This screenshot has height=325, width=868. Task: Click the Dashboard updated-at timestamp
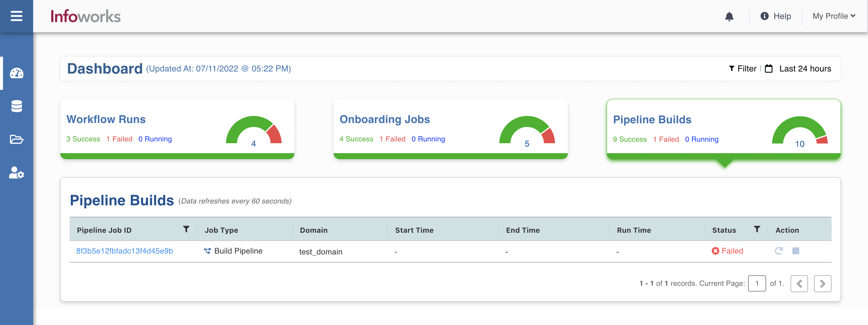point(218,68)
